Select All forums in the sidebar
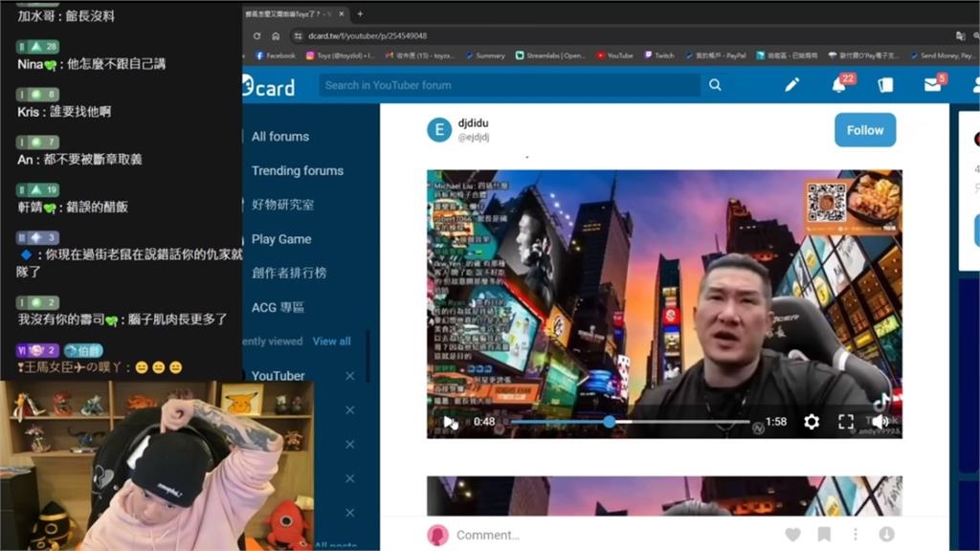The image size is (980, 551). point(279,137)
